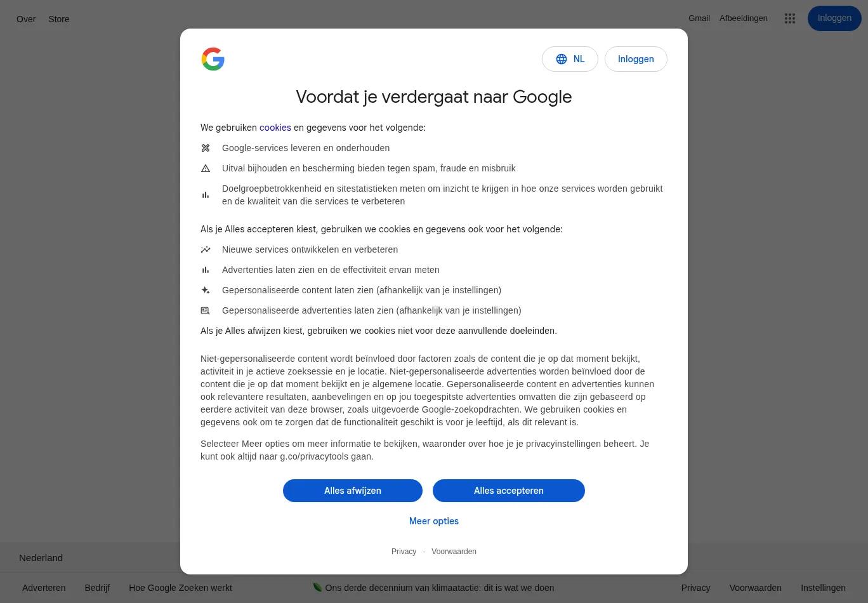Open Gmail from top bar
The image size is (868, 603).
[x=699, y=18]
